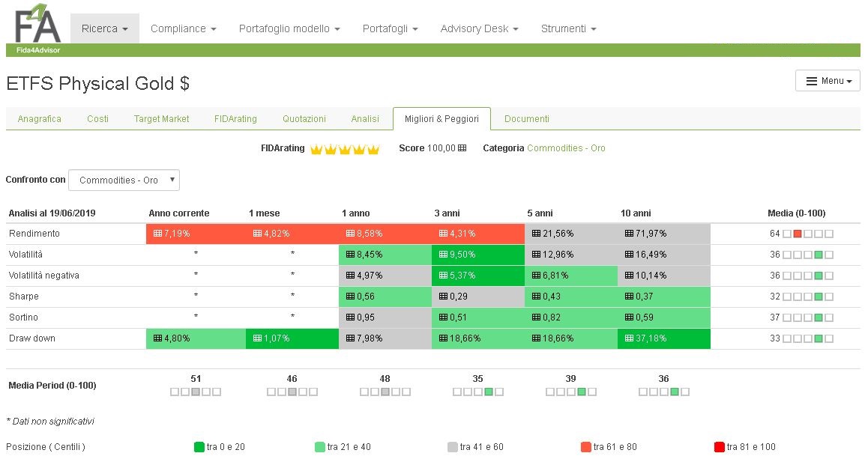868x459 pixels.
Task: Open table icon next to Score 100,00
Action: (462, 148)
